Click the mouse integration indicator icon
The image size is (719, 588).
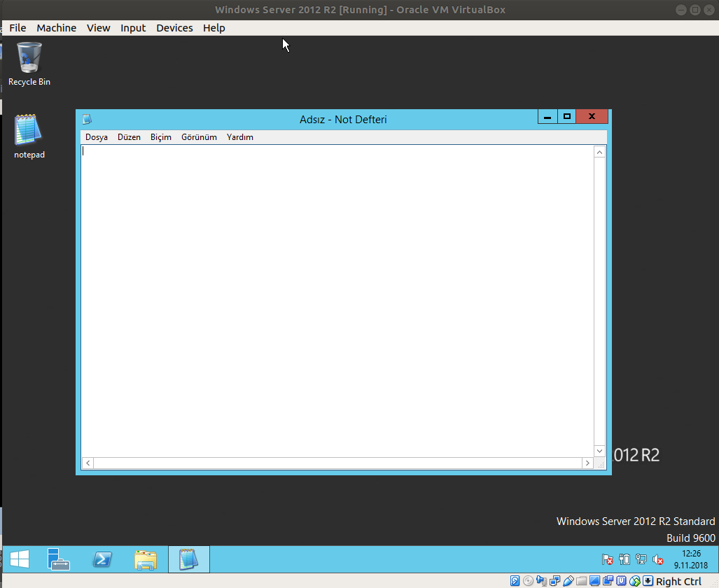634,581
